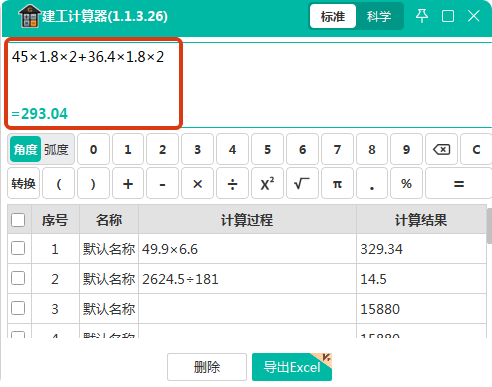
Task: Switch to 科学 scientific mode tab
Action: click(x=379, y=16)
